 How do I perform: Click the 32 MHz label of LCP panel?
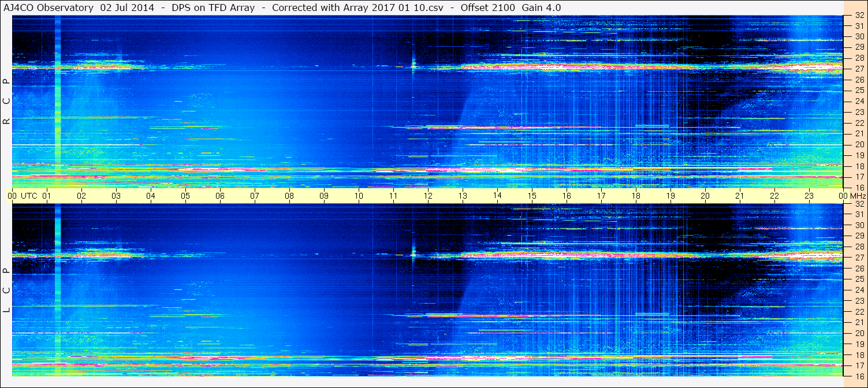pyautogui.click(x=859, y=204)
